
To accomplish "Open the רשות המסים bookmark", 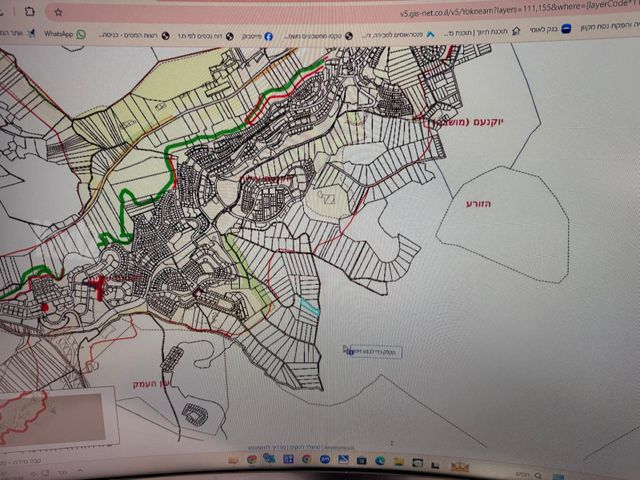I will pyautogui.click(x=134, y=36).
